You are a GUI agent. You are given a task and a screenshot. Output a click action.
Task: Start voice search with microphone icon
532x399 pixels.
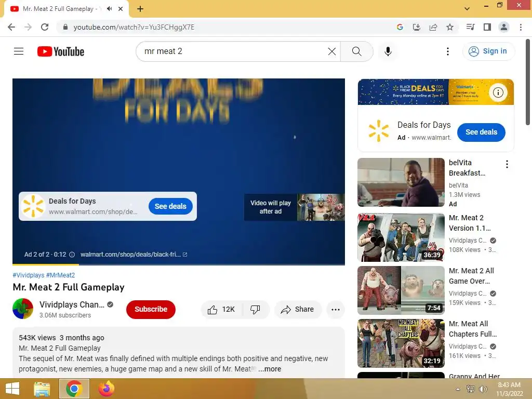tap(388, 51)
